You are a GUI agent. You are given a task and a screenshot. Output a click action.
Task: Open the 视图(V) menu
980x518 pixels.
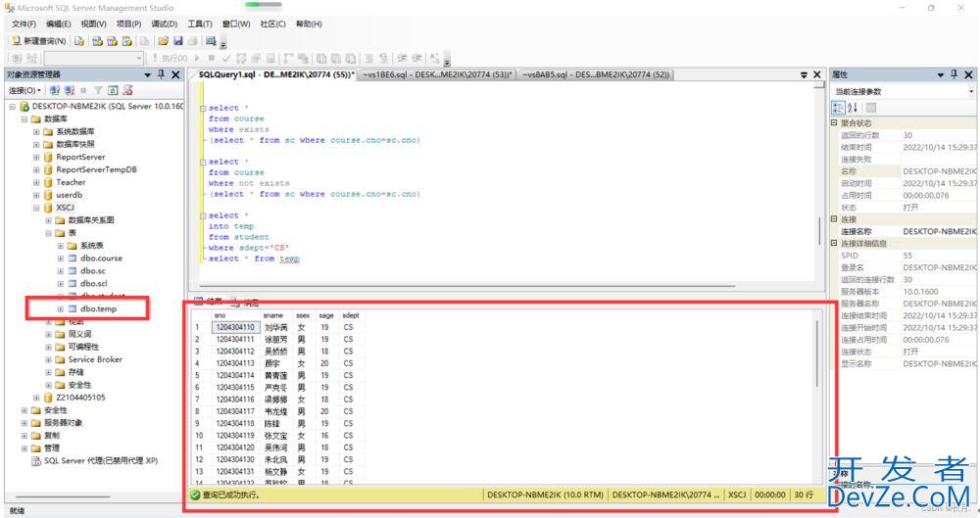click(93, 24)
